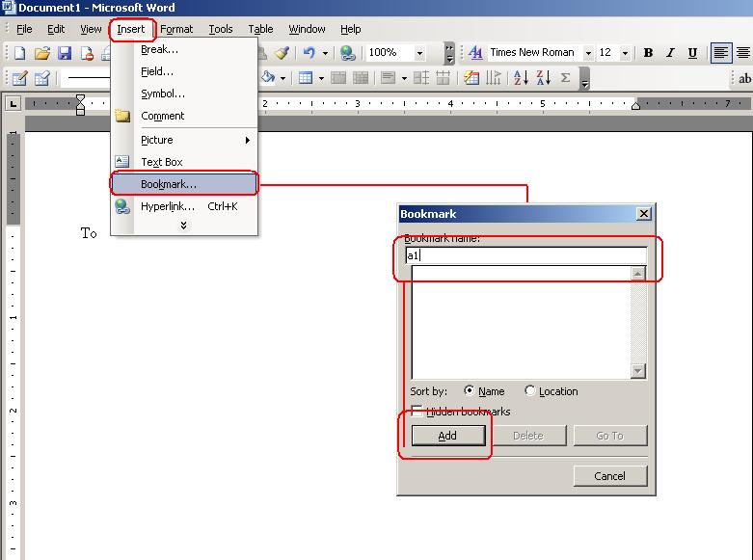Click Distribute Rows Evenly icon
Screen dimensions: 753x560
(421, 78)
